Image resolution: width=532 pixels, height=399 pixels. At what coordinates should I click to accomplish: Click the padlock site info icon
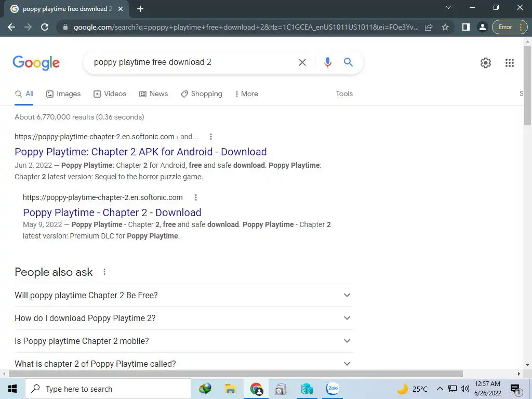[65, 27]
